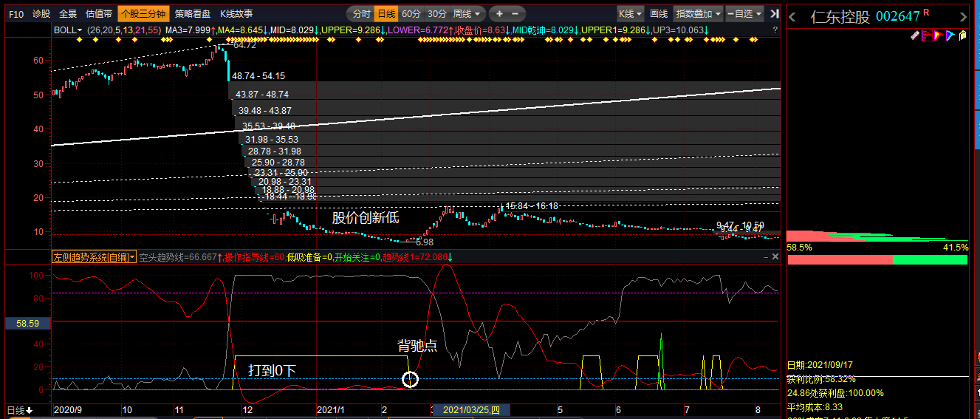Select the 日线 daily period
Viewport: 980px width, 419px height.
[386, 13]
